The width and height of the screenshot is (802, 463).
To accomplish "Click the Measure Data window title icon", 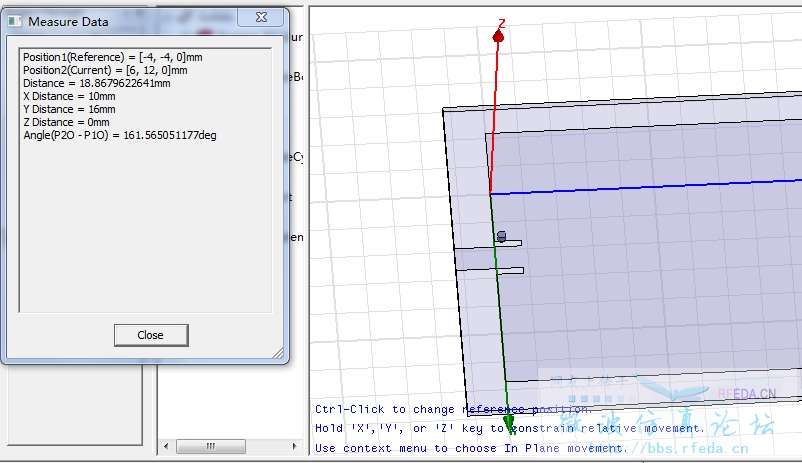I will 15,20.
